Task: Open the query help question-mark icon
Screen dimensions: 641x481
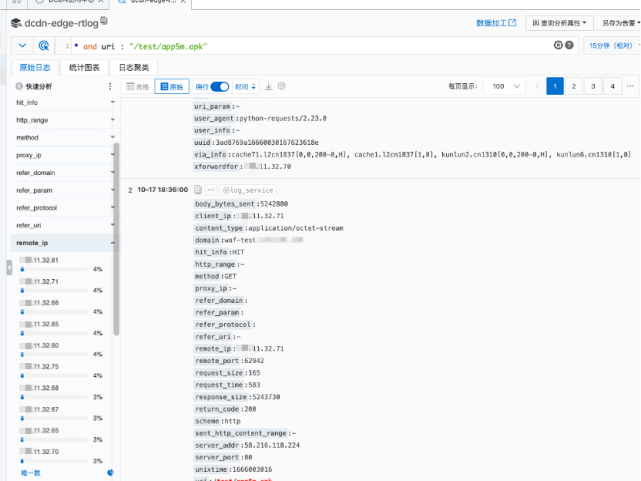Action: pos(569,45)
